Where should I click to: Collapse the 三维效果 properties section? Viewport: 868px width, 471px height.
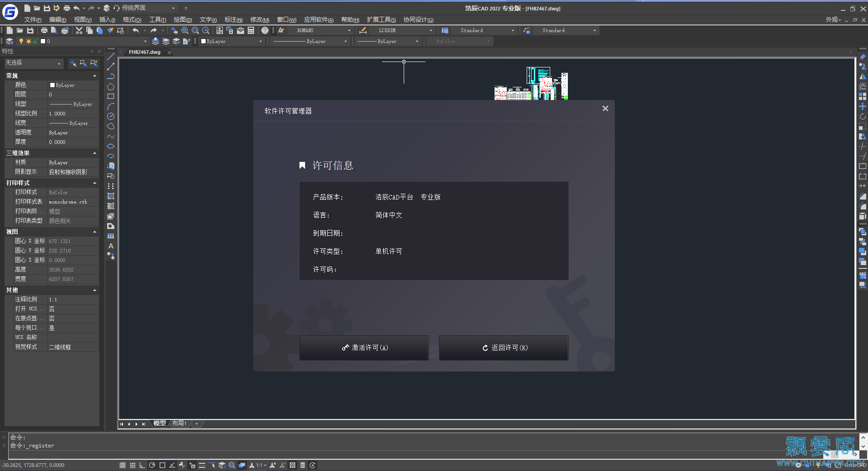(94, 153)
